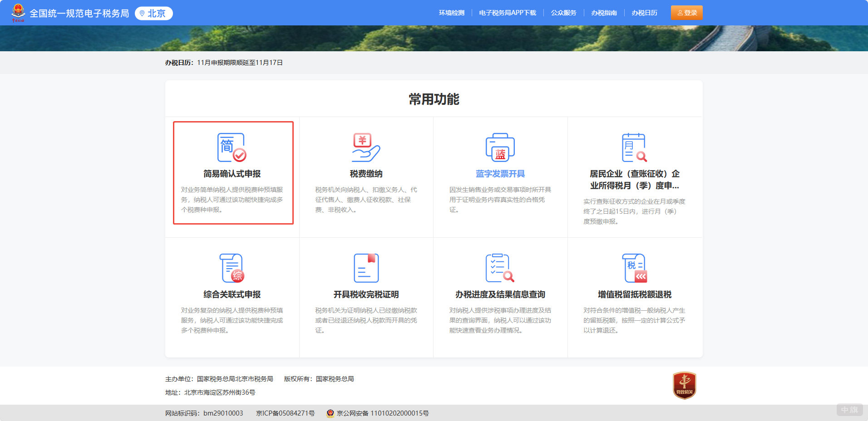The image size is (868, 421).
Task: Click 电子税务局APP下载 in the header
Action: coord(508,13)
